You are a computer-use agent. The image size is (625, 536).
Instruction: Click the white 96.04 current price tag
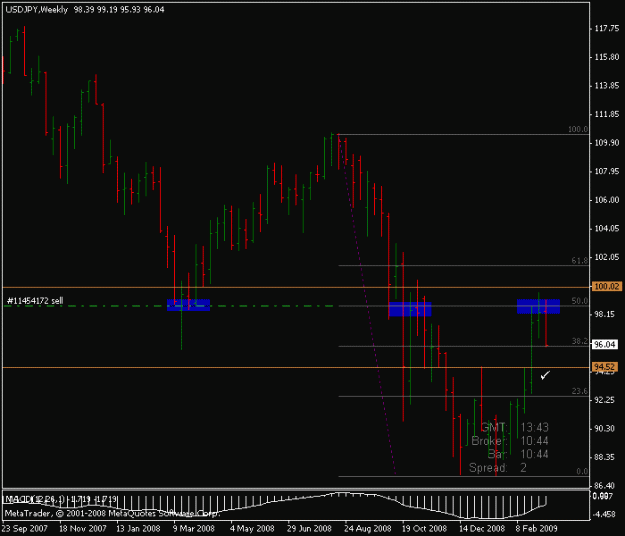pos(605,344)
